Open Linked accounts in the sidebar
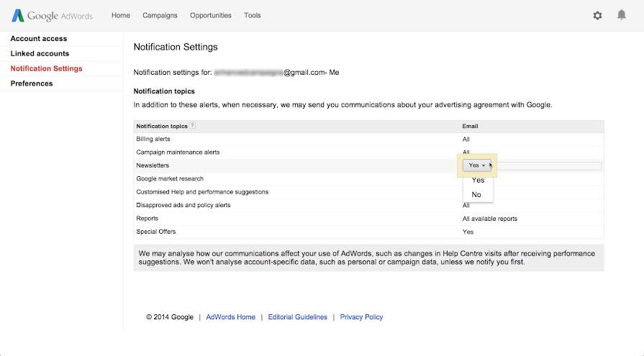The height and width of the screenshot is (356, 644). (40, 54)
